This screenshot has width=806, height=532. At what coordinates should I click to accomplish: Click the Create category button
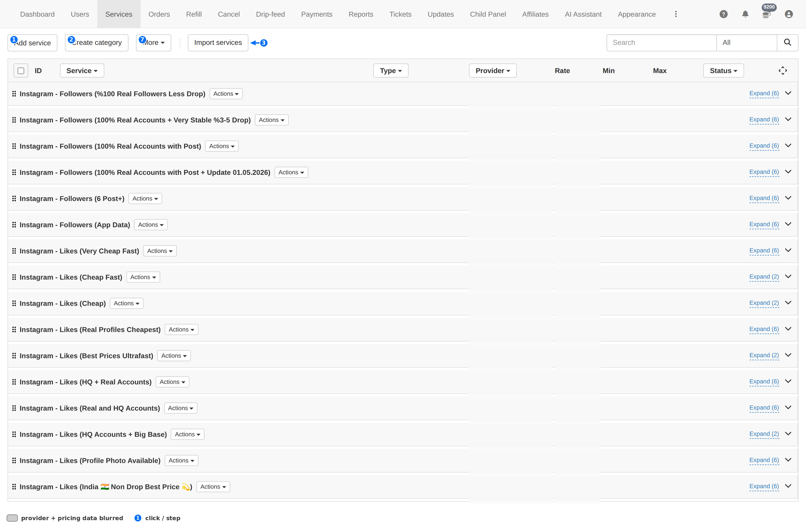point(97,42)
